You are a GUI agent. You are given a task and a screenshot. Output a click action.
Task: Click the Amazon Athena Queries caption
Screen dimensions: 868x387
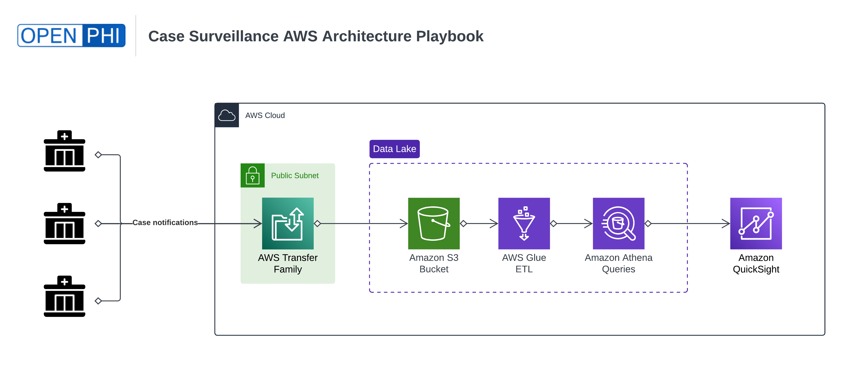(x=619, y=263)
